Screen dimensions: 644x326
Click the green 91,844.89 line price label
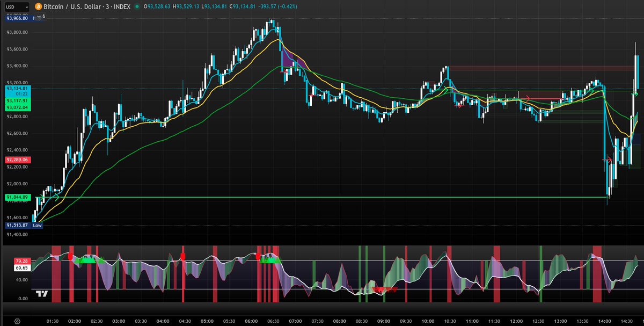pos(18,198)
